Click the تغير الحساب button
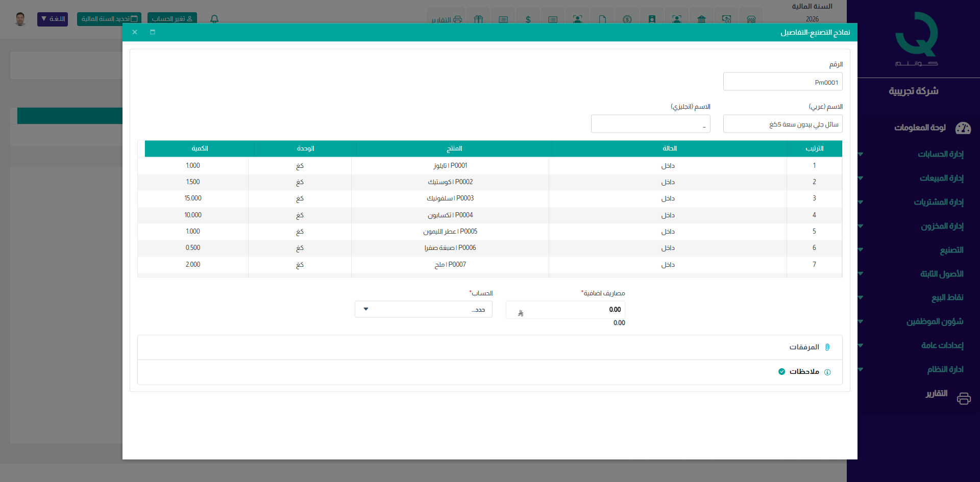 (x=172, y=19)
